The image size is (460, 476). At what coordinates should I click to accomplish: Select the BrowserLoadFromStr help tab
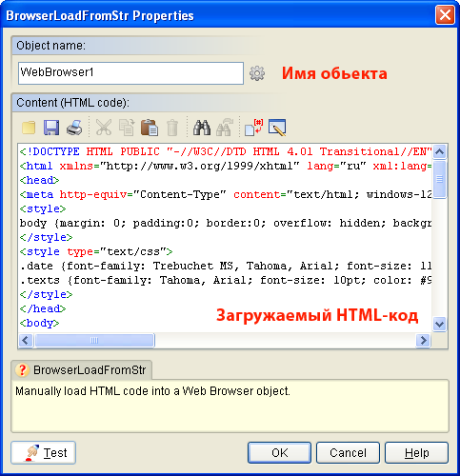click(82, 370)
